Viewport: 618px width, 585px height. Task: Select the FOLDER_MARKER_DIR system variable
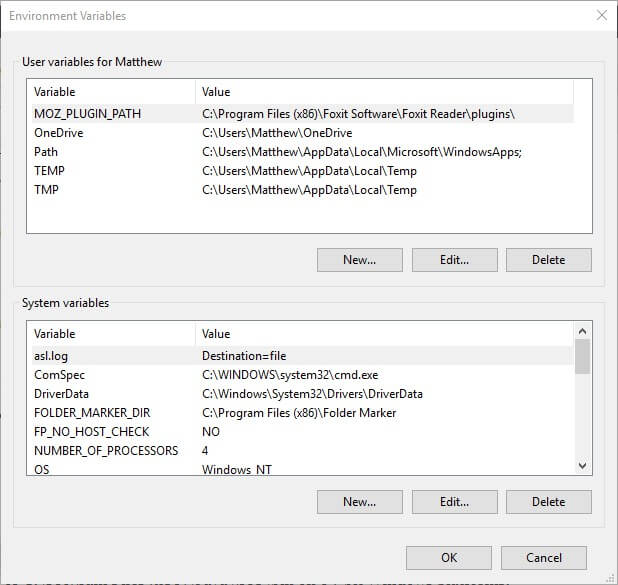pos(302,413)
